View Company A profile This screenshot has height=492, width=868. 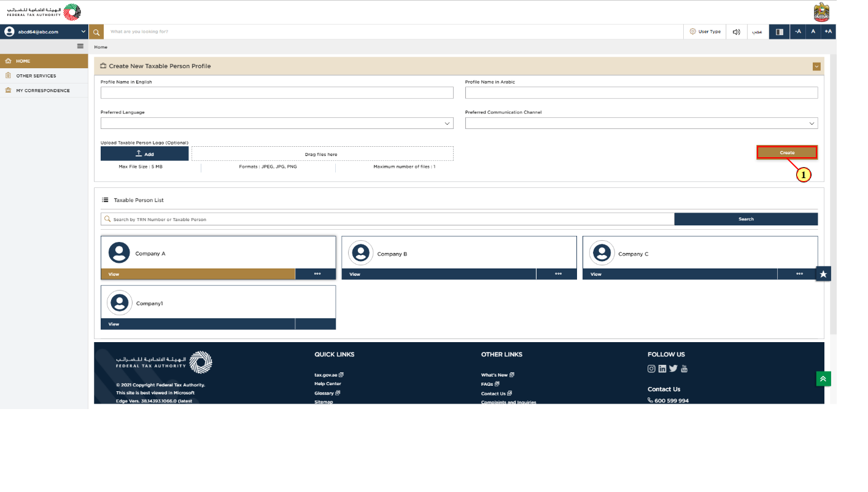click(x=198, y=274)
